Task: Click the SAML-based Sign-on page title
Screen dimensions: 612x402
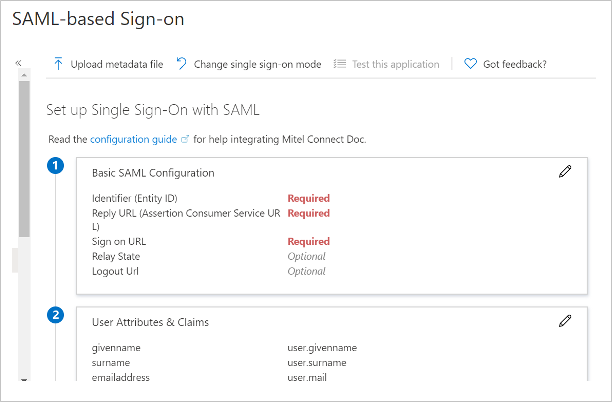Action: click(98, 19)
